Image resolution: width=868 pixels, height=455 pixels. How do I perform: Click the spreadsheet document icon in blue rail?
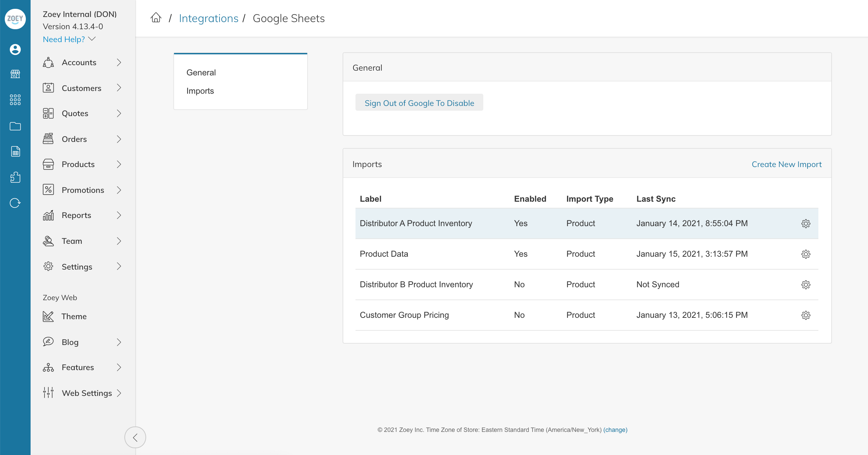15,151
